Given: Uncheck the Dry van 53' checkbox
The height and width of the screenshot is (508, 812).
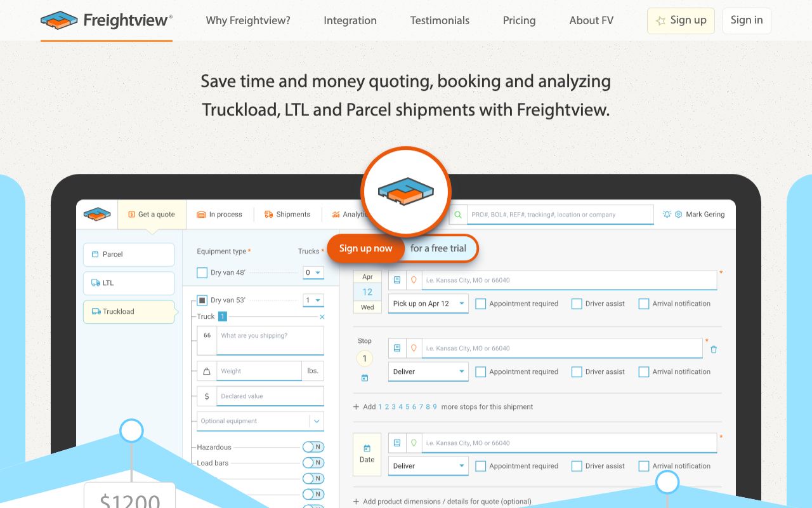Looking at the screenshot, I should click(x=202, y=300).
